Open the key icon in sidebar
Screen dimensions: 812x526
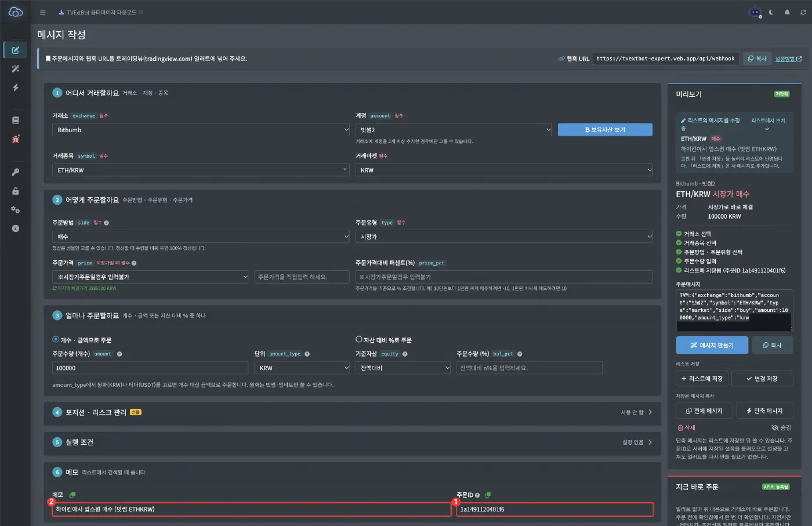[x=16, y=172]
